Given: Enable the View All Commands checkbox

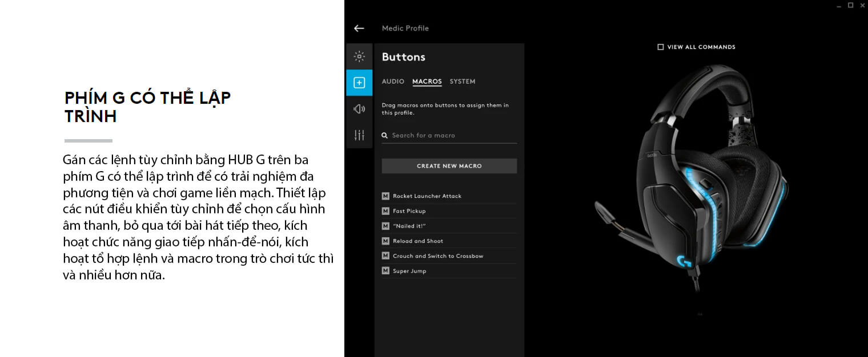Looking at the screenshot, I should 661,47.
